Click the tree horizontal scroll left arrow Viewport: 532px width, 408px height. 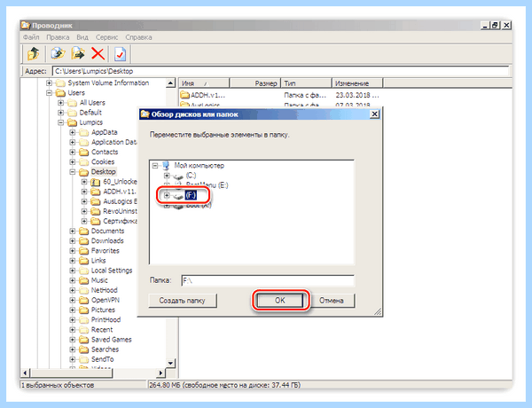[25, 373]
